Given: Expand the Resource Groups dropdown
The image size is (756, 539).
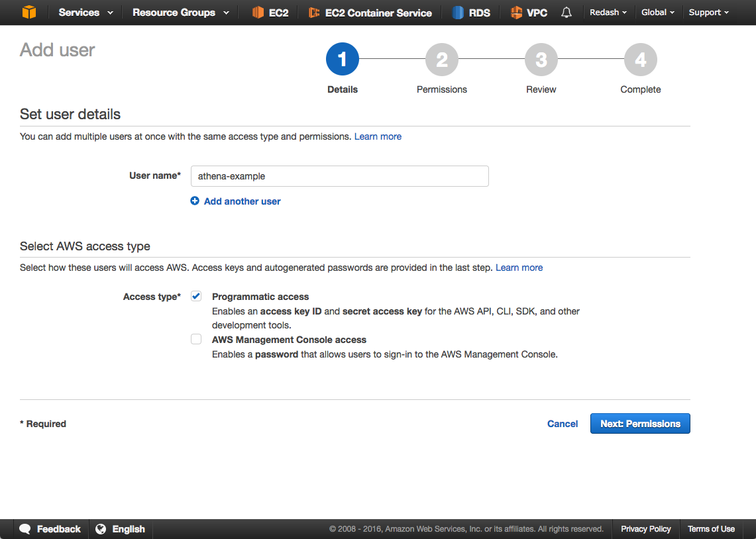Looking at the screenshot, I should click(x=180, y=13).
